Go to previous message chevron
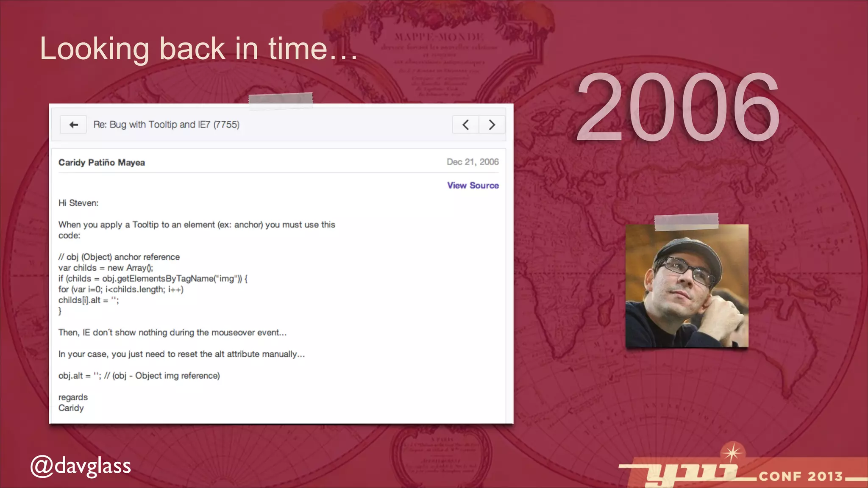This screenshot has width=868, height=488. pos(465,125)
